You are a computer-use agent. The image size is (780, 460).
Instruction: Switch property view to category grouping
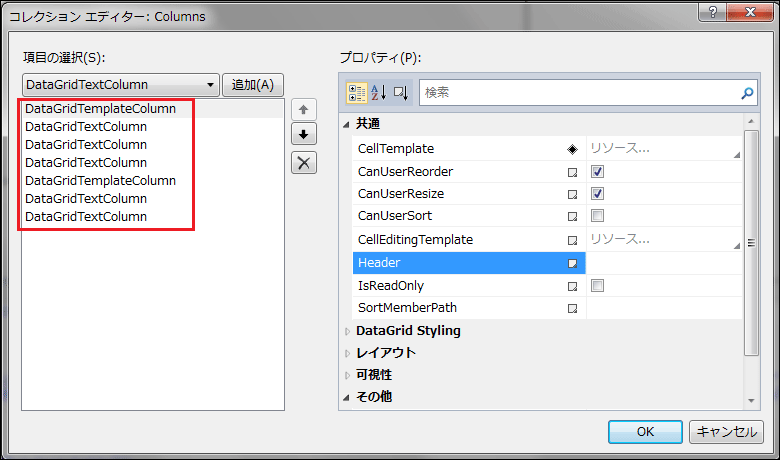357,92
